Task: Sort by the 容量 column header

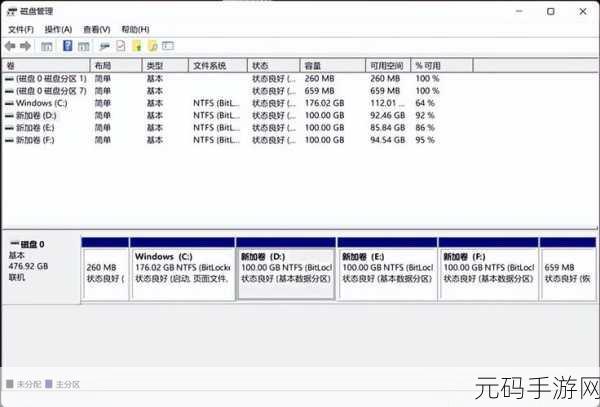Action: pos(333,66)
